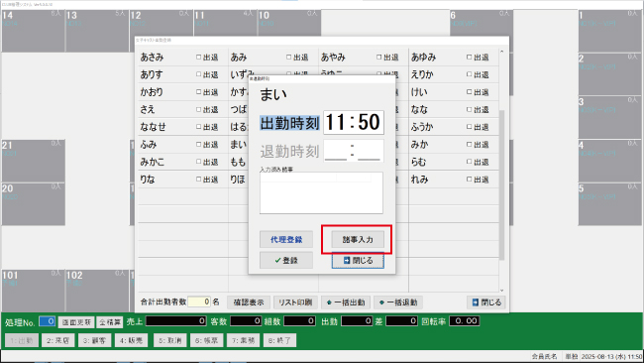Viewport: 644px width, 363px height.
Task: Select VIP table 5 on the floor map
Action: tap(610, 204)
